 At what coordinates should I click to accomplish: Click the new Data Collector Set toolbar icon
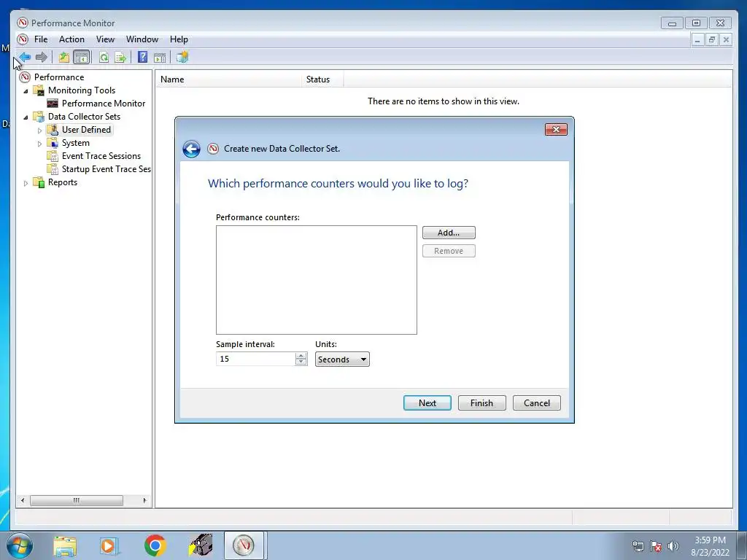(182, 57)
